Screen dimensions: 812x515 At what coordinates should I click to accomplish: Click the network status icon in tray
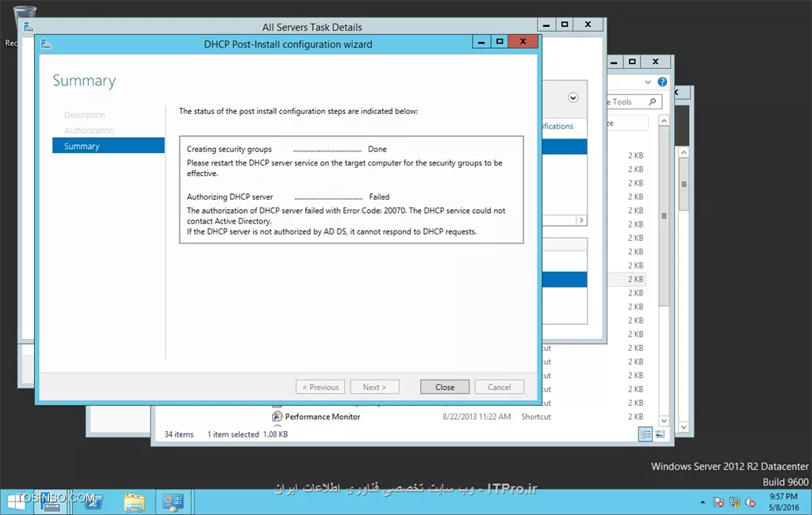click(734, 502)
